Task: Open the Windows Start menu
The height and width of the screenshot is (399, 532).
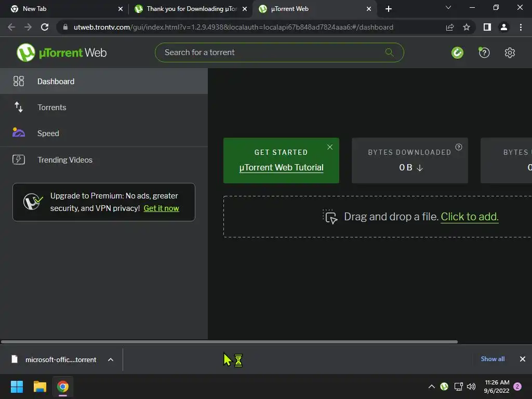Action: (17, 387)
